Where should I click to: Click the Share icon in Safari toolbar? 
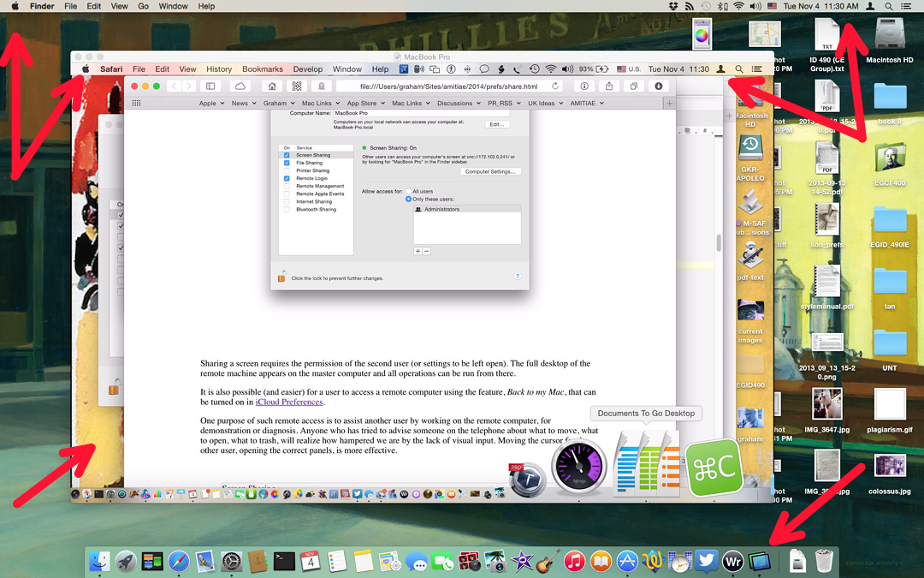click(609, 86)
